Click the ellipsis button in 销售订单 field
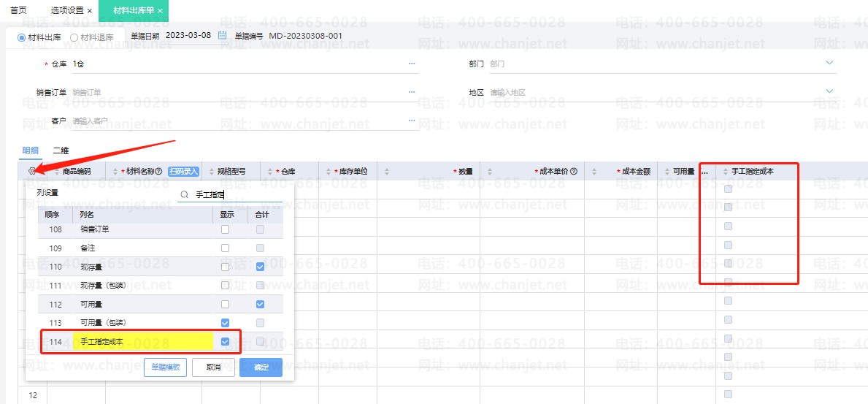 (412, 91)
